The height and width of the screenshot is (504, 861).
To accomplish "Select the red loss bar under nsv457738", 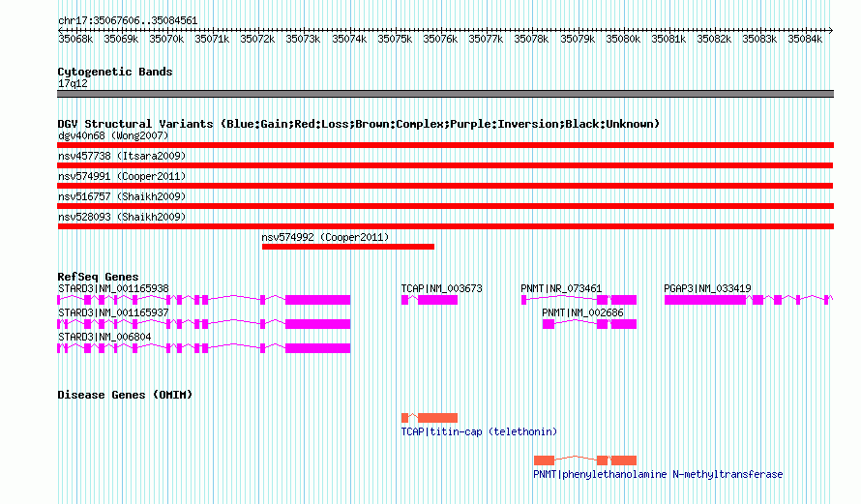I will coord(445,165).
